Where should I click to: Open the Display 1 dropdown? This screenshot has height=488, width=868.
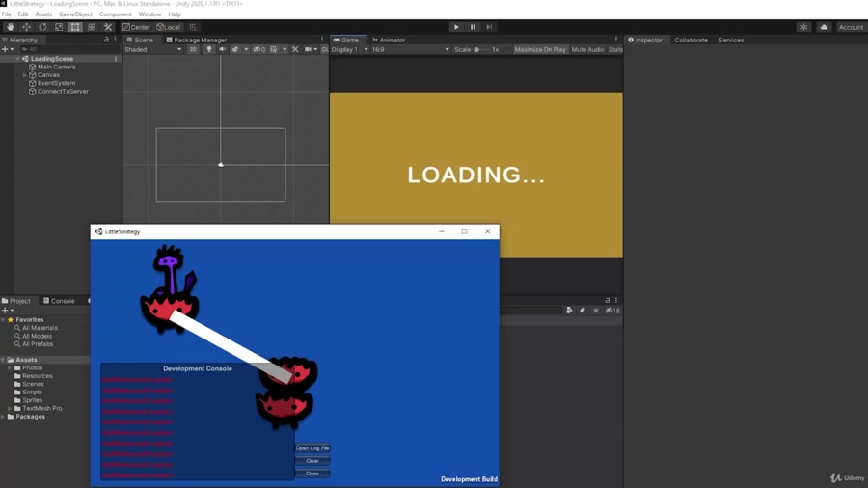[350, 49]
